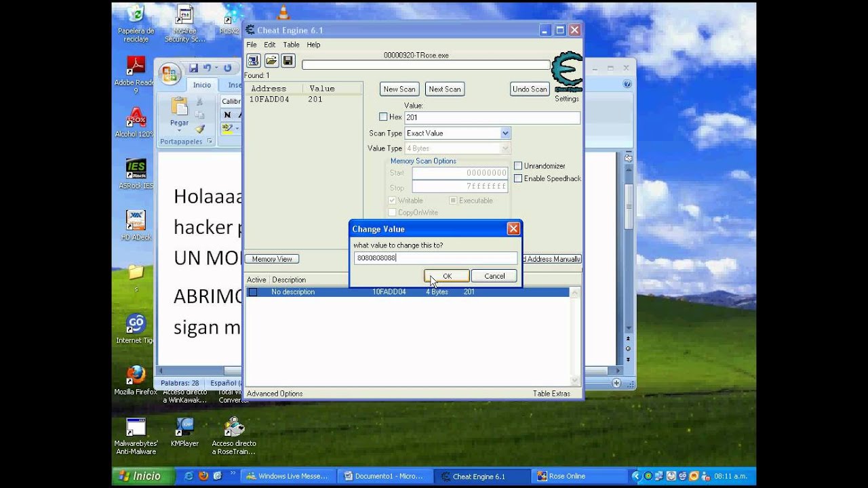This screenshot has width=868, height=488.
Task: Click the scan Value input field
Action: pyautogui.click(x=492, y=117)
